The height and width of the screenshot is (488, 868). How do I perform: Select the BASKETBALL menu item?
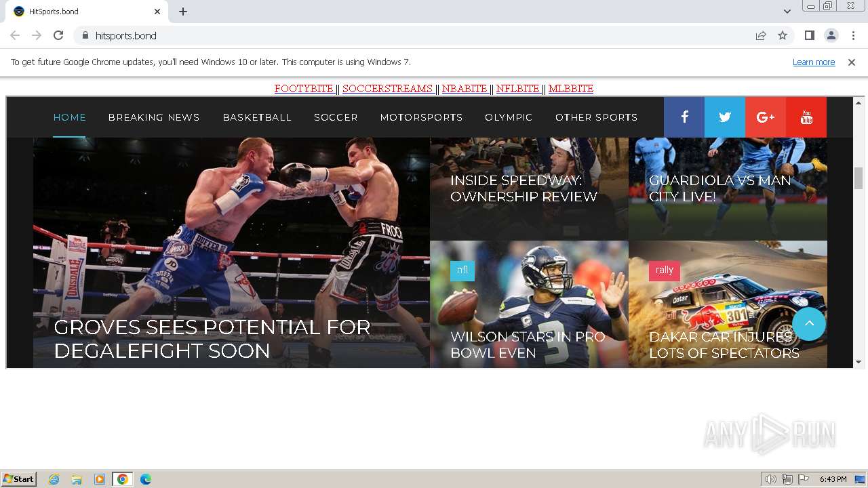pos(257,117)
